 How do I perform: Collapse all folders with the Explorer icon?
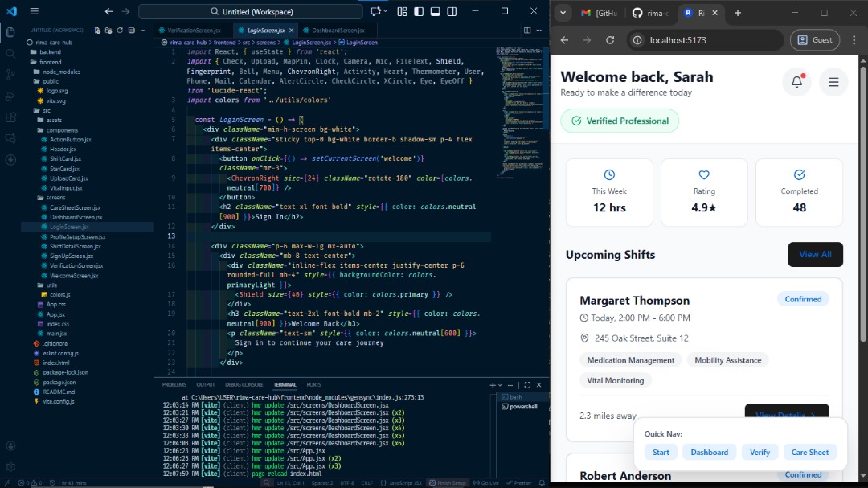pos(132,30)
